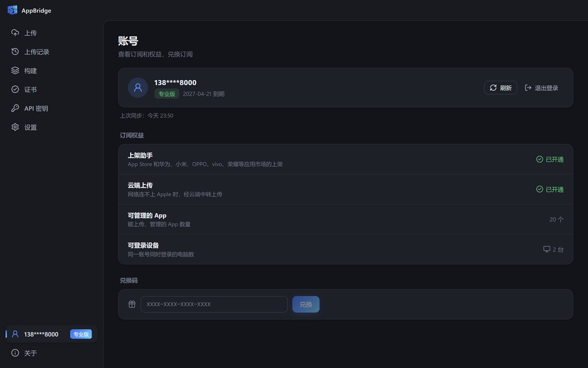Viewport: 588px width, 368px height.
Task: Click the 上次同步：今天 23:50 text
Action: [147, 115]
